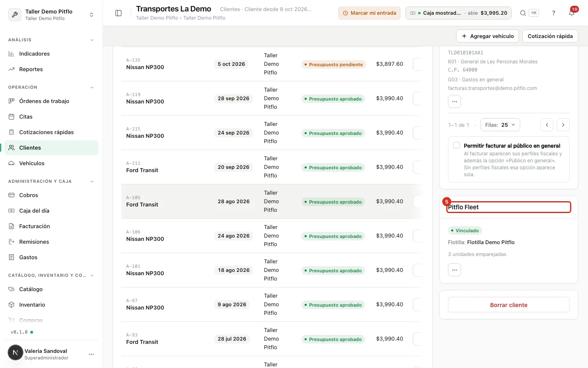Go to Órdenes de trabajo
Viewport: 588px width, 368px height.
(x=51, y=101)
